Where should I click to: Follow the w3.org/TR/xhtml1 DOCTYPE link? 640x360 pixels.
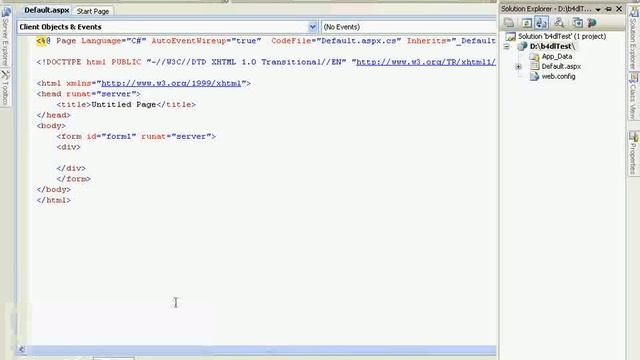(426, 62)
